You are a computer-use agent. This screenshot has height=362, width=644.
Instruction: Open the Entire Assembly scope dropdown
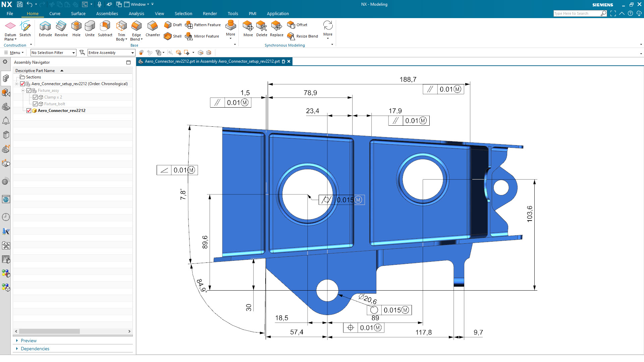131,53
